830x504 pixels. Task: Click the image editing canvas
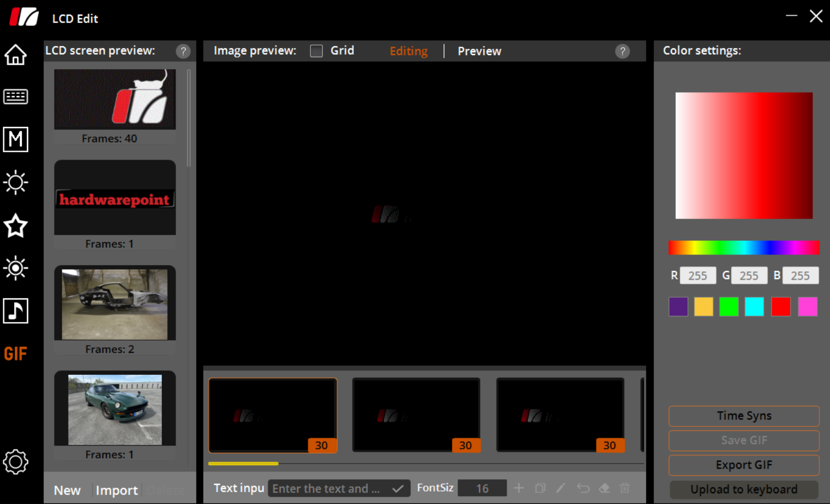(x=425, y=214)
